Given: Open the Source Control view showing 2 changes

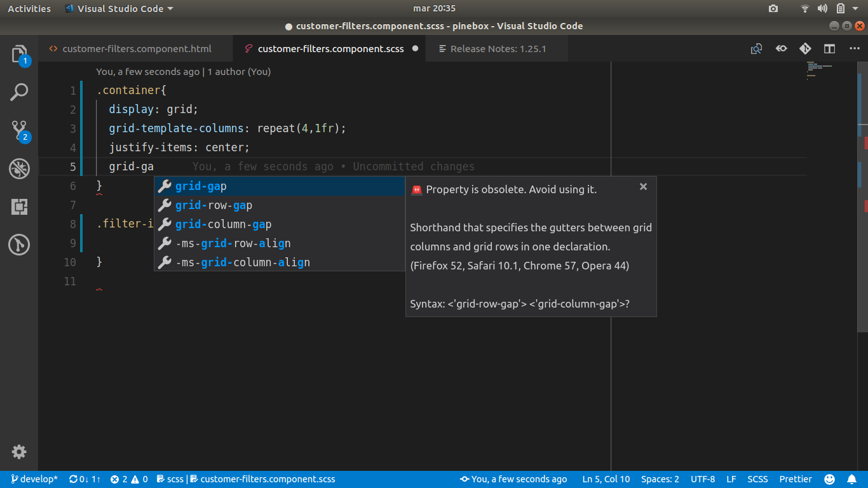Looking at the screenshot, I should (x=19, y=130).
